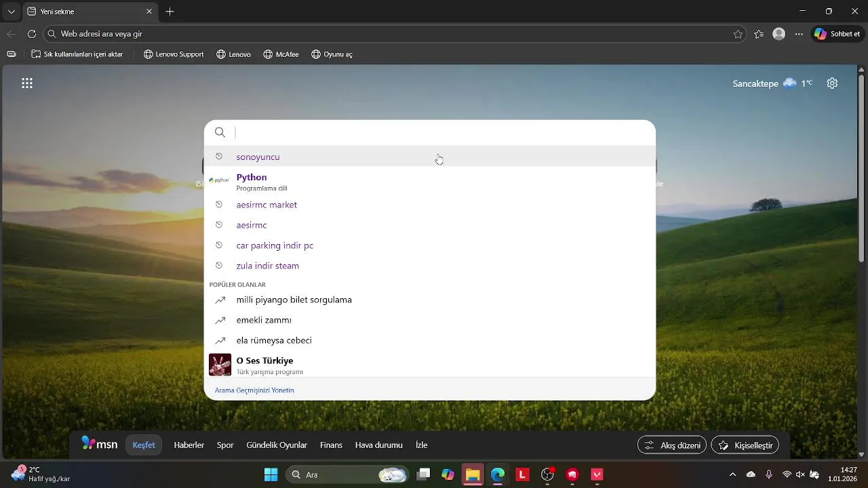This screenshot has width=868, height=488.
Task: Switch to Haberler tab
Action: (189, 445)
